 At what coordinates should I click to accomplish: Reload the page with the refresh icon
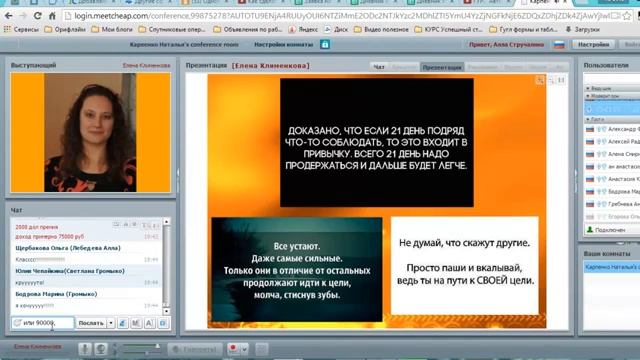click(38, 16)
